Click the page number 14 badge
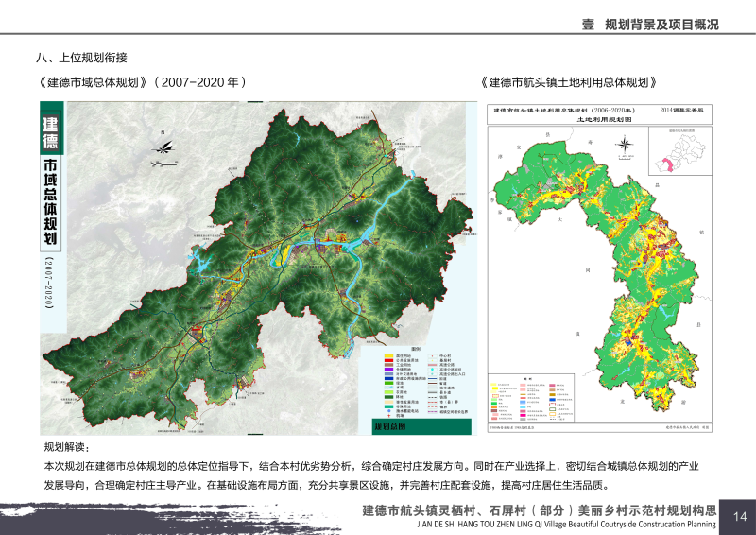The width and height of the screenshot is (756, 535). pos(738,515)
